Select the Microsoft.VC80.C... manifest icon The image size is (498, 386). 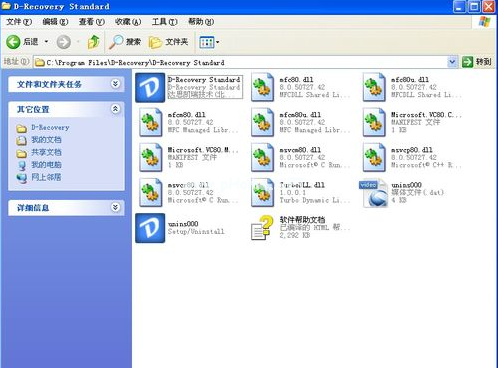[374, 122]
